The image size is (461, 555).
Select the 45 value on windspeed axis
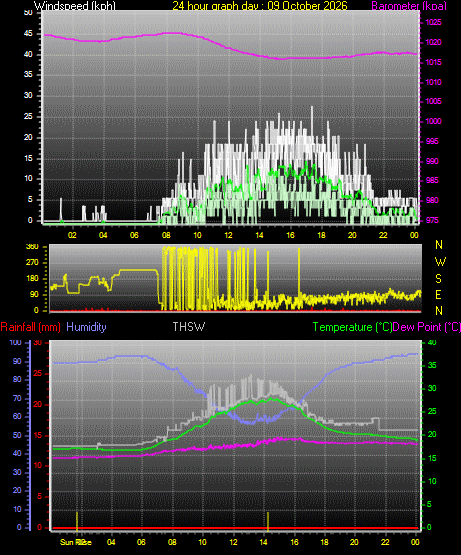tap(28, 34)
